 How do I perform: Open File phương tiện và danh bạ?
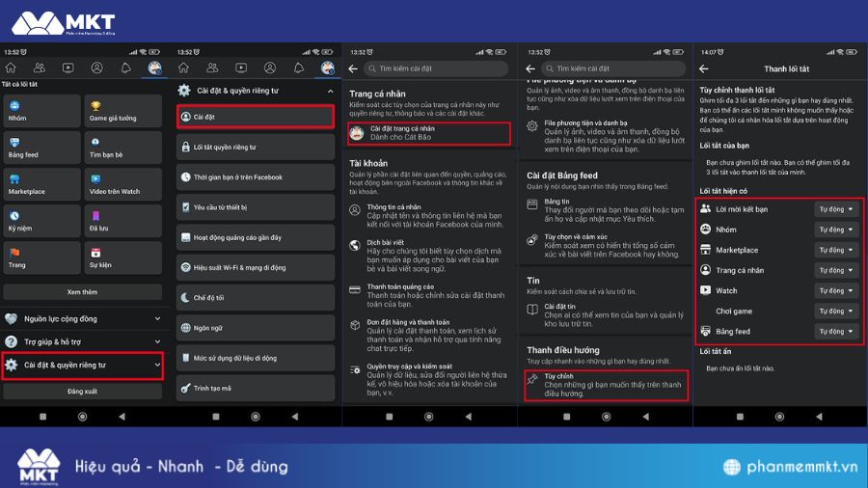click(x=607, y=136)
